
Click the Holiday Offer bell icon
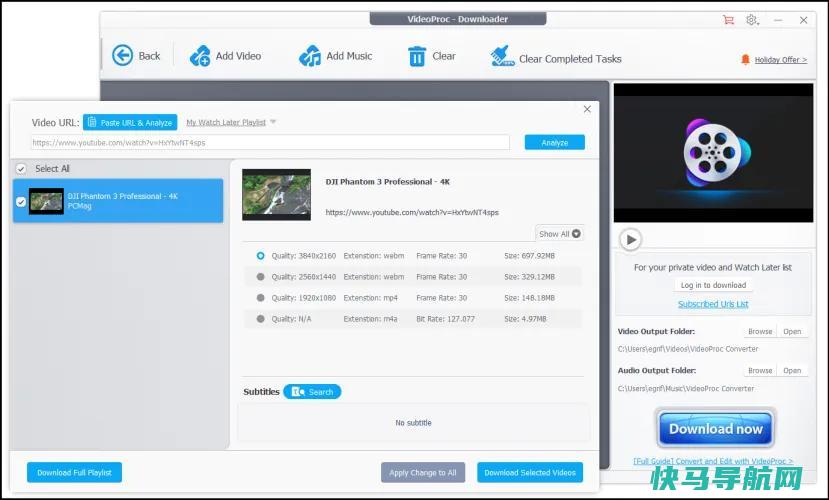pyautogui.click(x=745, y=59)
